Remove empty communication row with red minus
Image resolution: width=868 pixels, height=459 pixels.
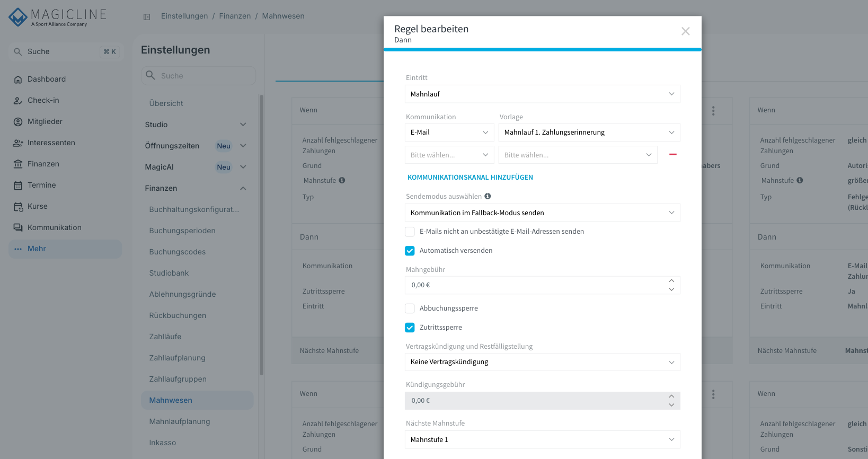672,154
